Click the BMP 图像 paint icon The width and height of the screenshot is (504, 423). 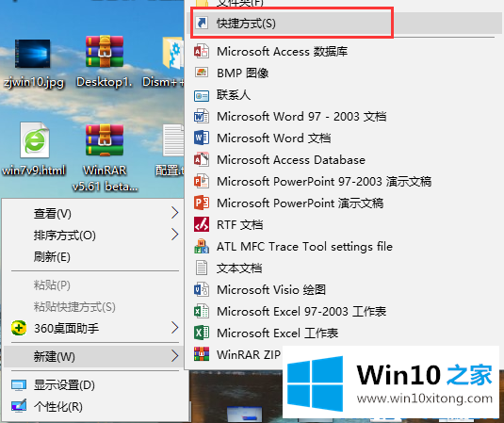(202, 73)
